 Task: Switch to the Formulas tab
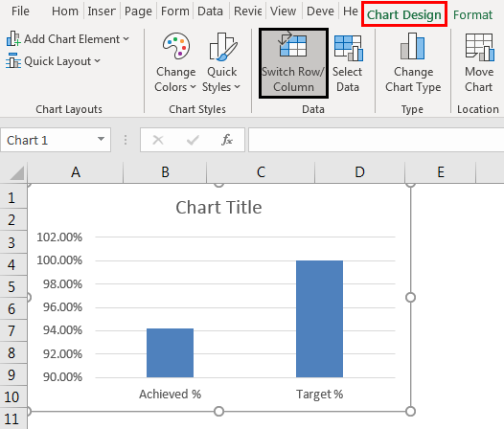[174, 11]
